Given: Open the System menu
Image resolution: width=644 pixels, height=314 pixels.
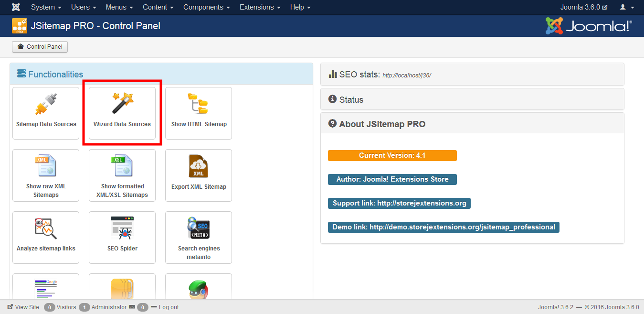Looking at the screenshot, I should (x=46, y=7).
